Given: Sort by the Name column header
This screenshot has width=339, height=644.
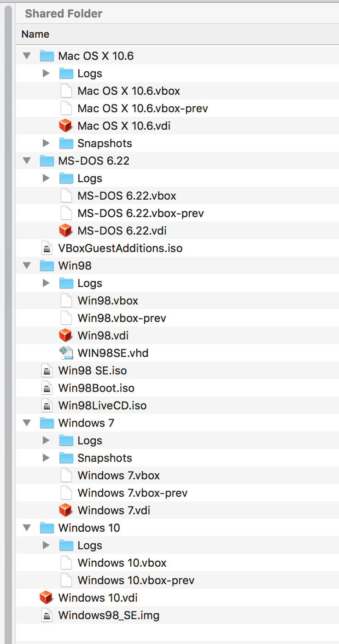Looking at the screenshot, I should click(x=35, y=34).
